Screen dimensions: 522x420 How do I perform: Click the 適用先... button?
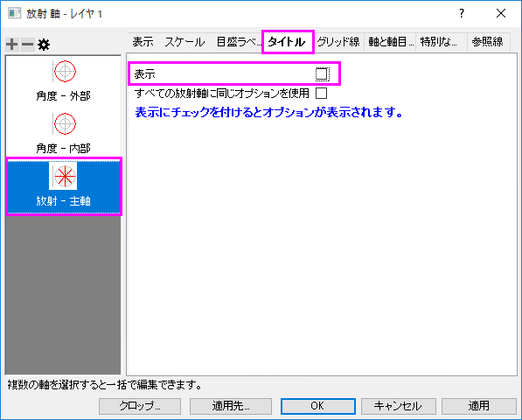231,406
